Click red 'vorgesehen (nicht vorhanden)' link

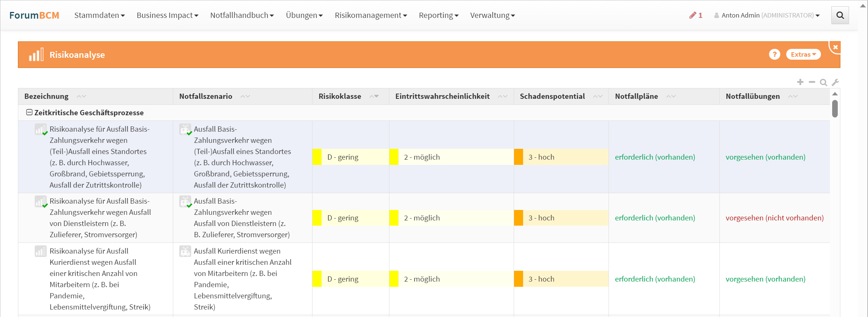point(774,218)
